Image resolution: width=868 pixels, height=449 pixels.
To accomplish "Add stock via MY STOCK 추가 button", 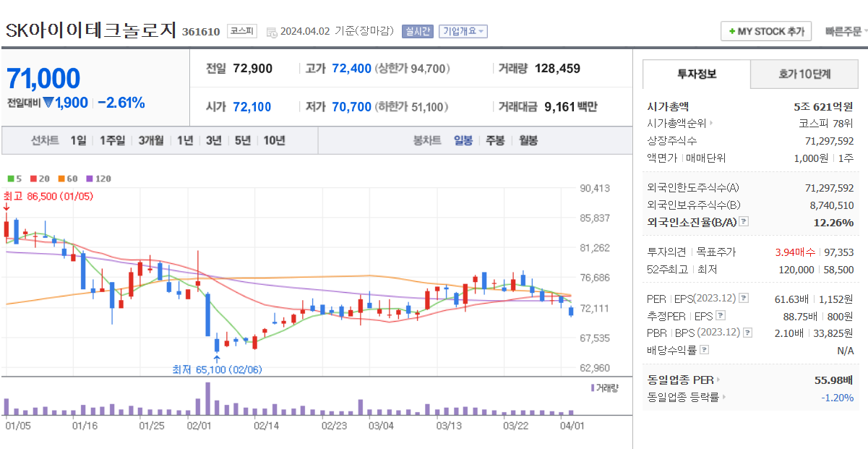I will click(x=766, y=32).
